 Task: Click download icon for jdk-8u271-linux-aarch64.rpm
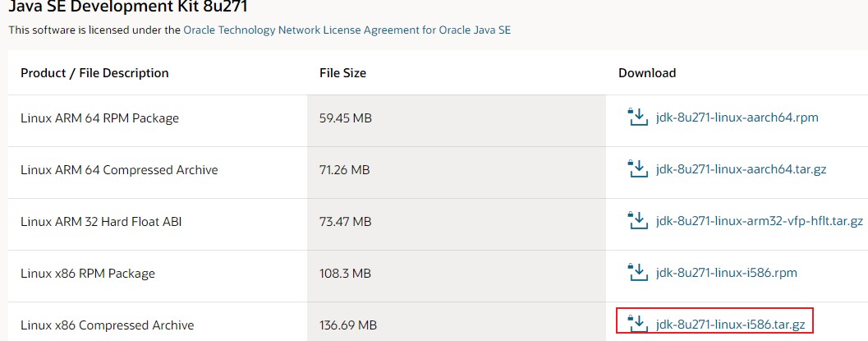click(637, 118)
